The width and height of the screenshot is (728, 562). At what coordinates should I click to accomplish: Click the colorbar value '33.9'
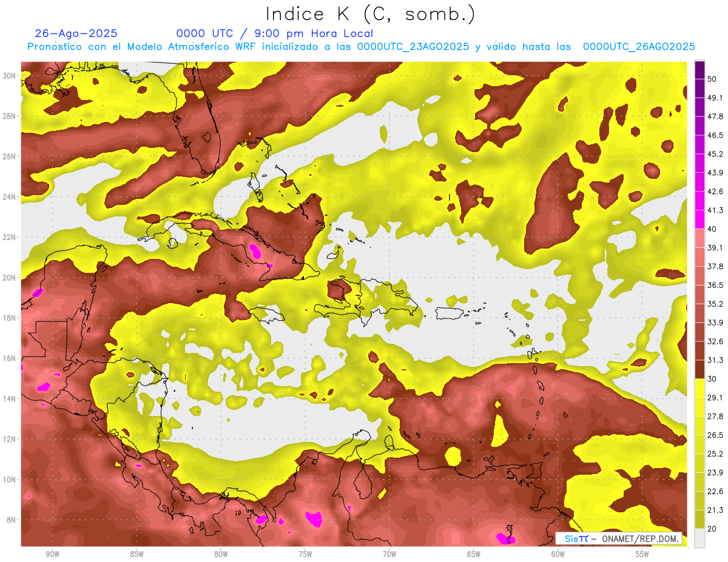(715, 323)
